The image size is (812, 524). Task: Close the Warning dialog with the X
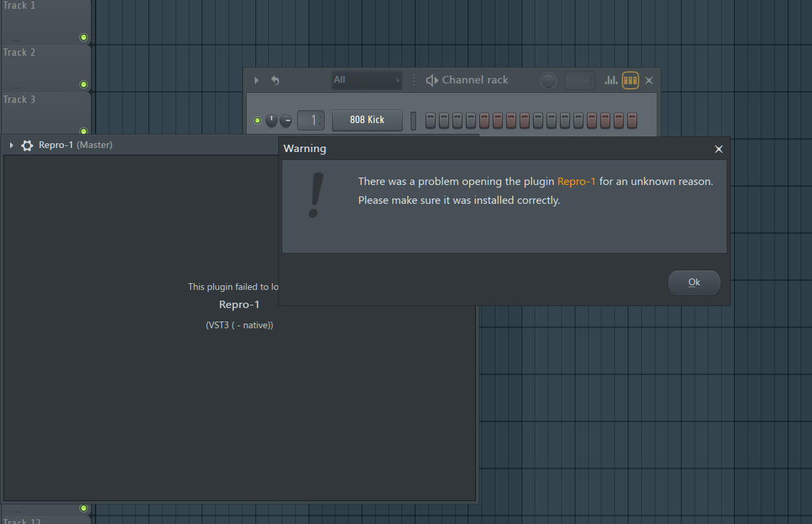(x=719, y=149)
